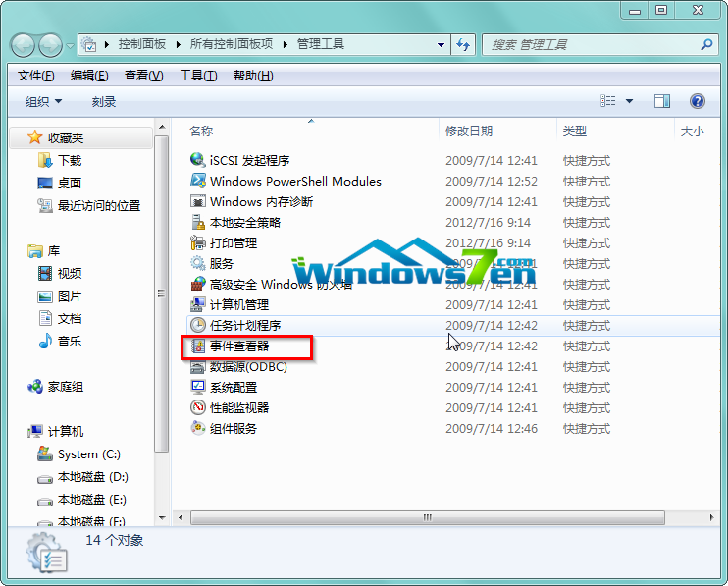Expand the view options dropdown arrow
Screen dimensions: 728x586
coord(629,101)
